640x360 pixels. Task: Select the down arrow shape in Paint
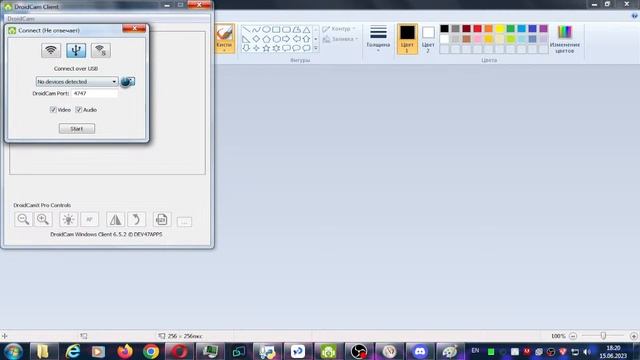pyautogui.click(x=246, y=48)
